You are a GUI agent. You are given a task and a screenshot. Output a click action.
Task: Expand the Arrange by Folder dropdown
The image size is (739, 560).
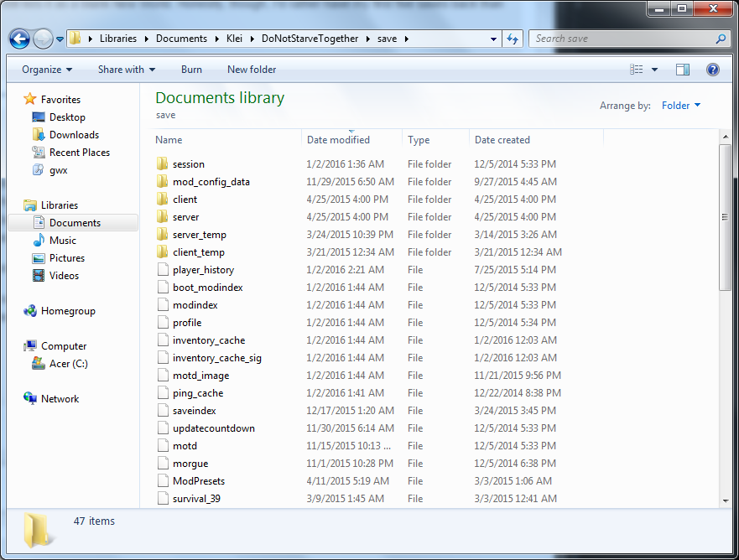[680, 106]
